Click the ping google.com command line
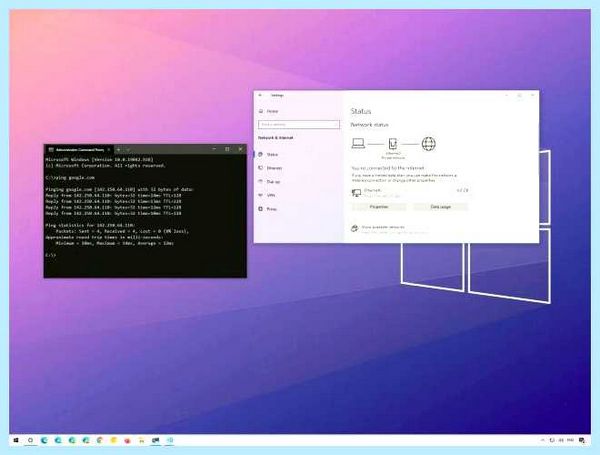 pyautogui.click(x=70, y=178)
